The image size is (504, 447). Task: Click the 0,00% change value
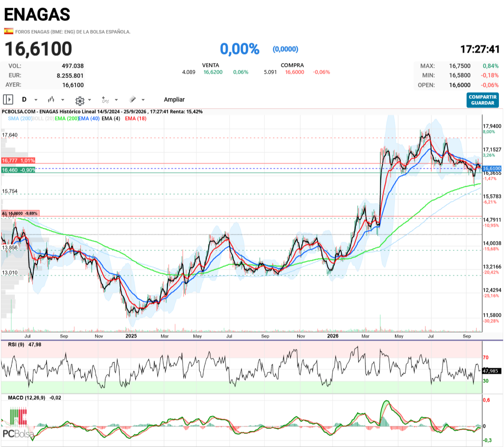pos(239,49)
